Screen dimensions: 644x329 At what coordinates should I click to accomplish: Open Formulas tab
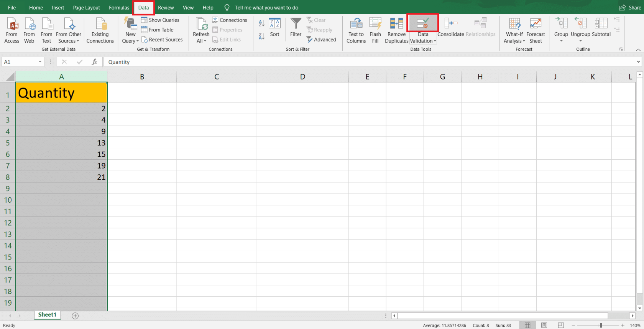[x=119, y=8]
